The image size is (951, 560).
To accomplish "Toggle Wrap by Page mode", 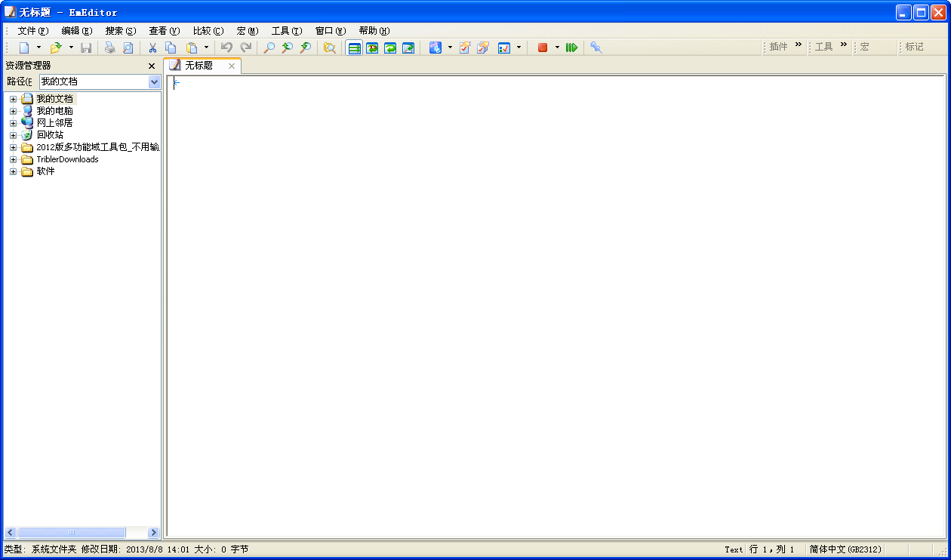I will pos(408,48).
